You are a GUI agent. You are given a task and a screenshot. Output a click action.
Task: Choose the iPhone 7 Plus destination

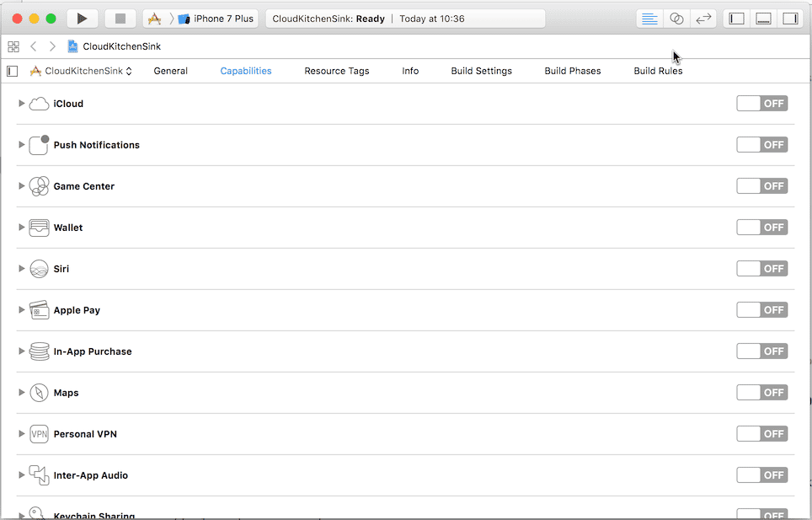216,19
